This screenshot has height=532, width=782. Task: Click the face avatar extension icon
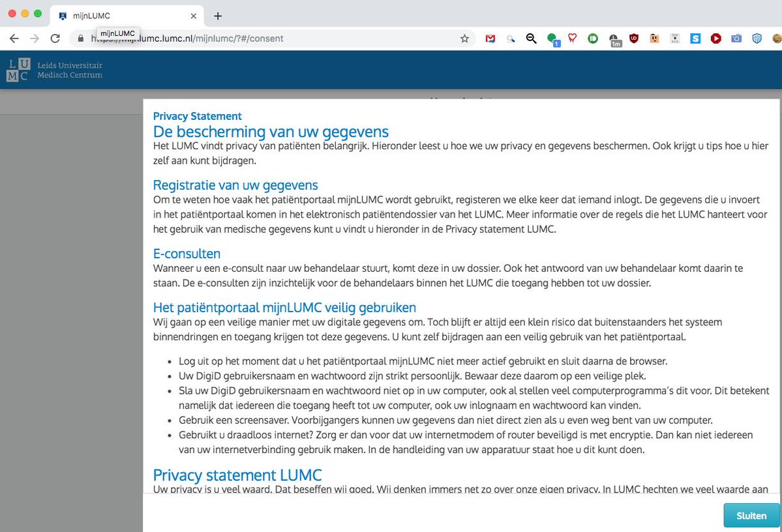[654, 38]
